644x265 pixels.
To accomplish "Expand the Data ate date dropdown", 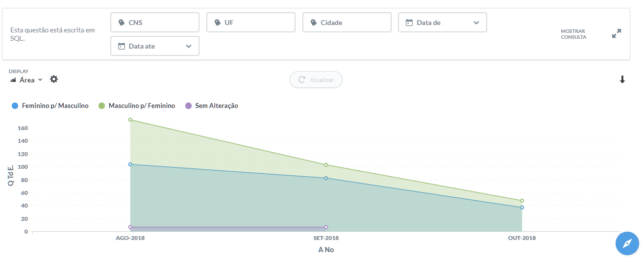I will (189, 46).
